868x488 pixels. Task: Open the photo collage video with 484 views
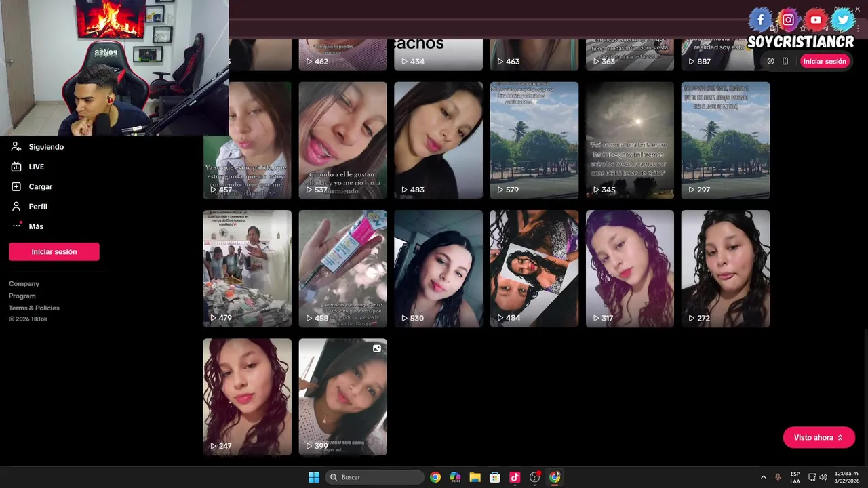coord(534,269)
